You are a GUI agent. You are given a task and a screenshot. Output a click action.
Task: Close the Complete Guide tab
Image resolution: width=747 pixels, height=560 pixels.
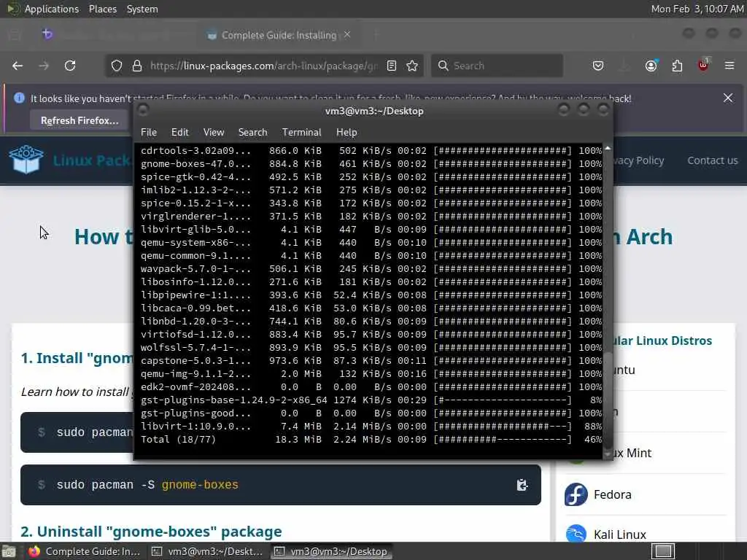tap(347, 34)
